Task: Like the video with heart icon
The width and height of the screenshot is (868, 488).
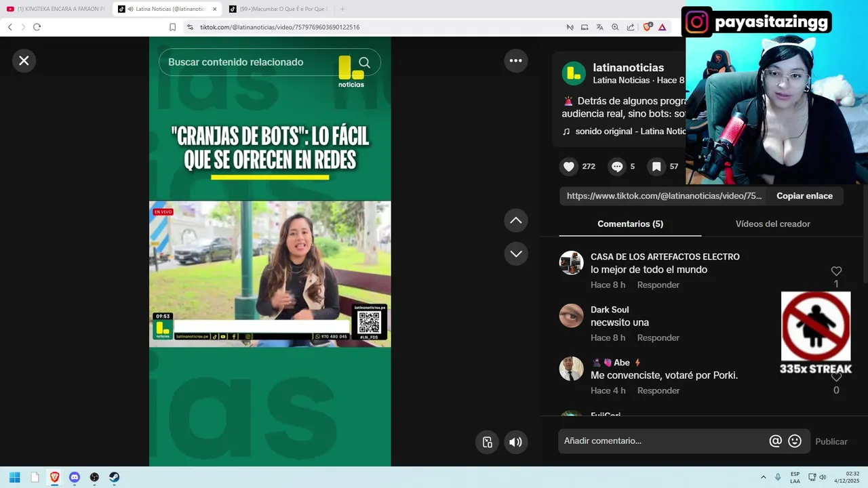Action: click(x=569, y=166)
